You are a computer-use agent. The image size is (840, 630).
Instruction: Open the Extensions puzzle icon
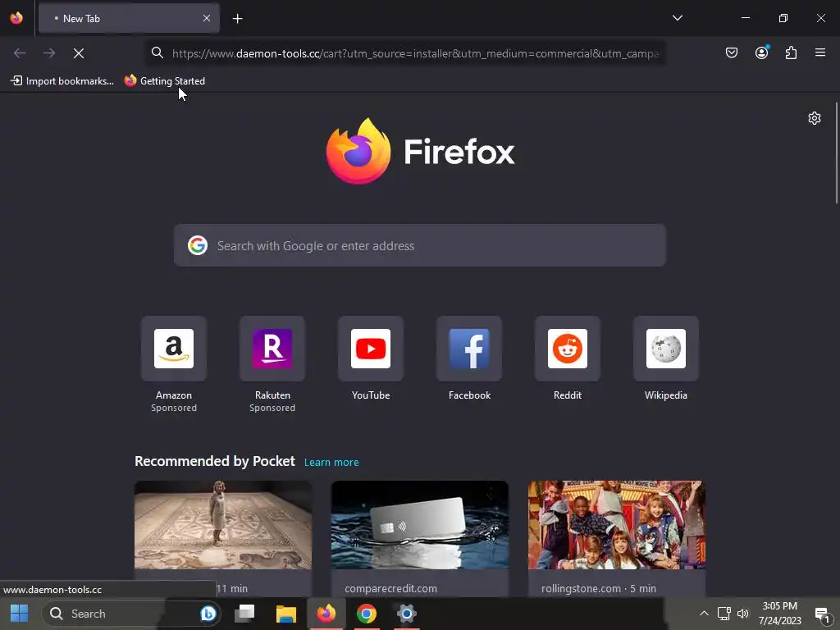click(791, 52)
